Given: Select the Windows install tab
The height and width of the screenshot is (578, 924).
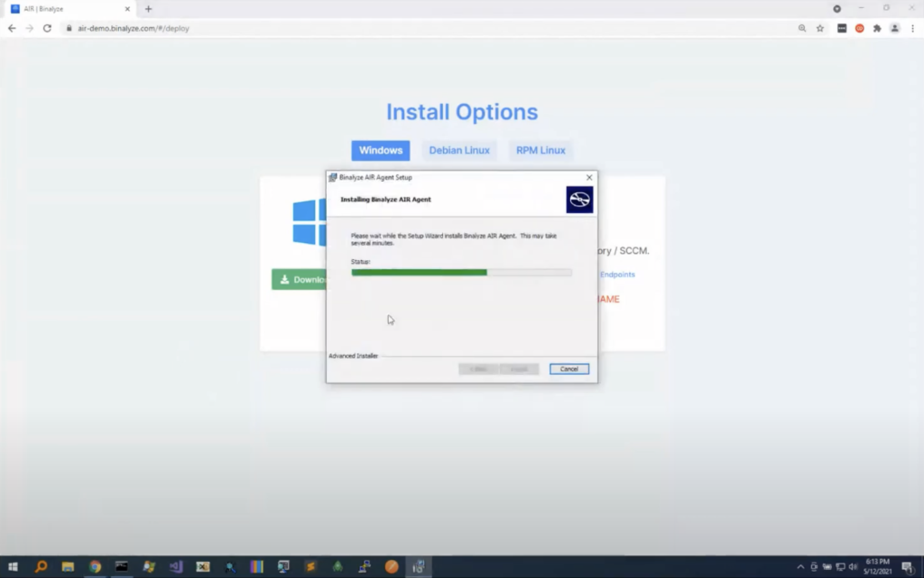Looking at the screenshot, I should (381, 151).
